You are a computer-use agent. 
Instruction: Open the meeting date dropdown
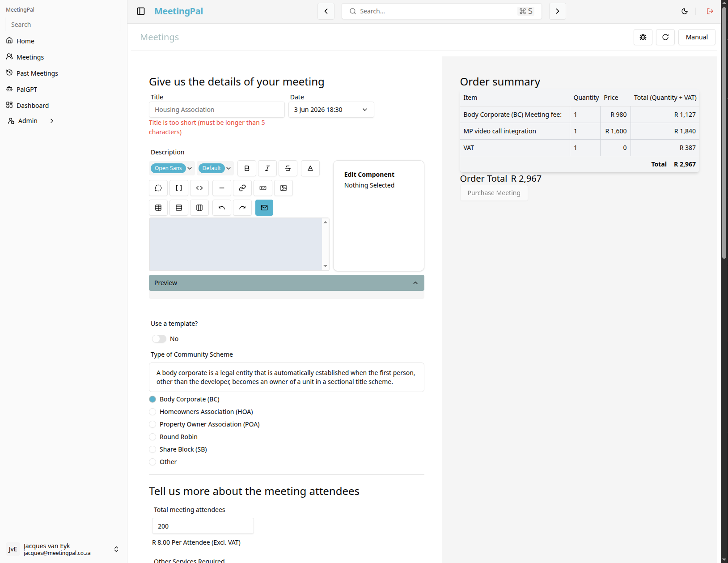[x=331, y=110]
